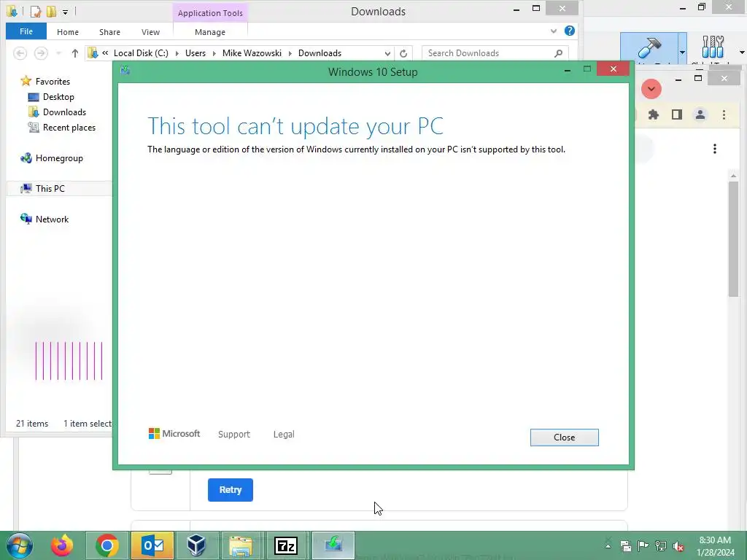
Task: Click the quick access New folder icon
Action: click(x=52, y=11)
